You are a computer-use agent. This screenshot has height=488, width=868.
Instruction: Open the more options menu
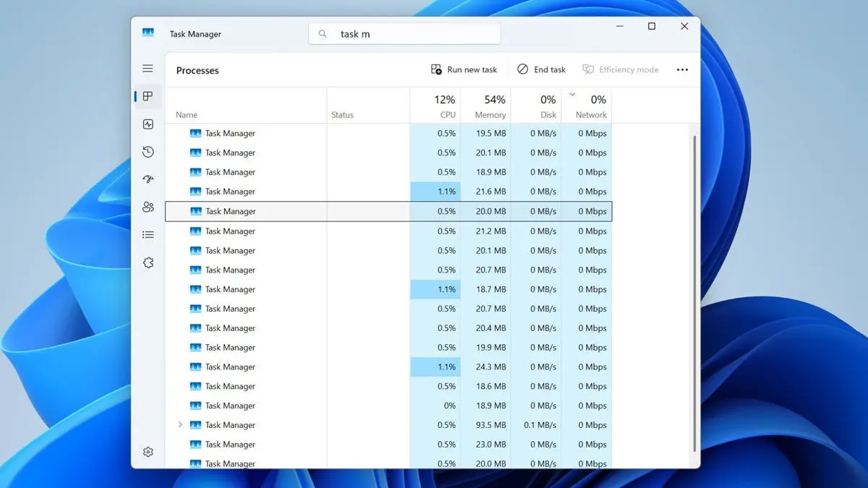coord(682,69)
